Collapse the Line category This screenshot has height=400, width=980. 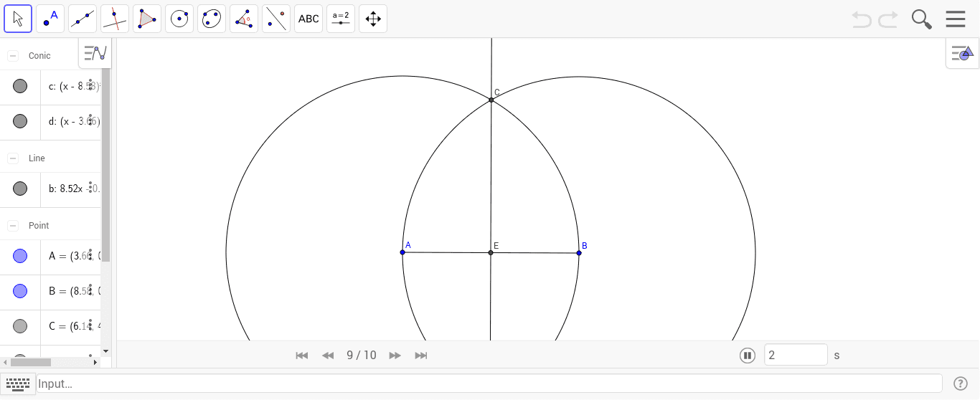pyautogui.click(x=13, y=158)
